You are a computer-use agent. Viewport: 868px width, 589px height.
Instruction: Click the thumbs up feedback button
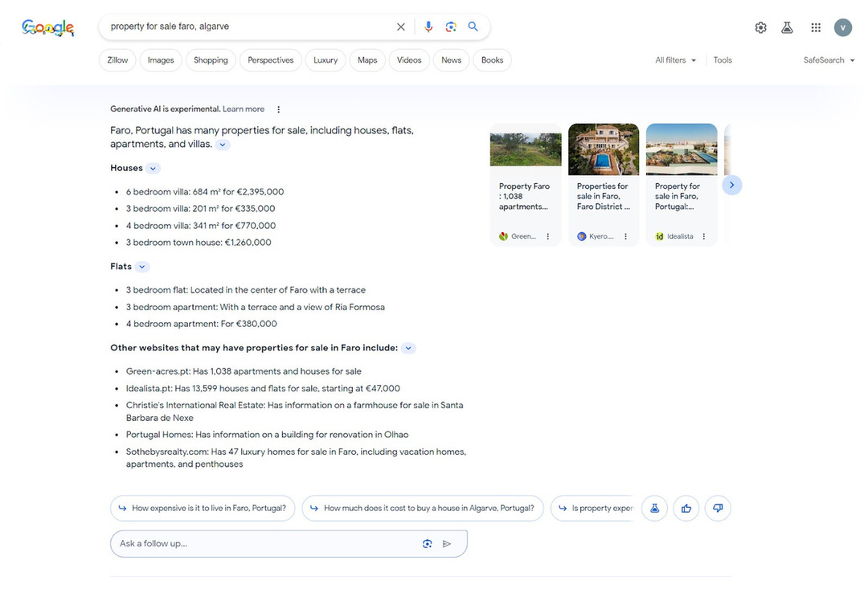(686, 508)
